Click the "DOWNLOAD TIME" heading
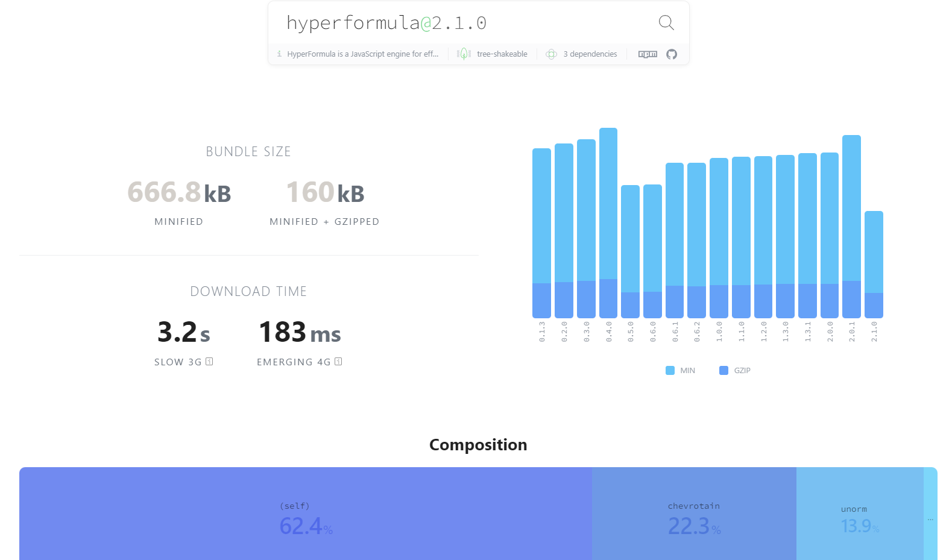This screenshot has width=952, height=560. [248, 292]
